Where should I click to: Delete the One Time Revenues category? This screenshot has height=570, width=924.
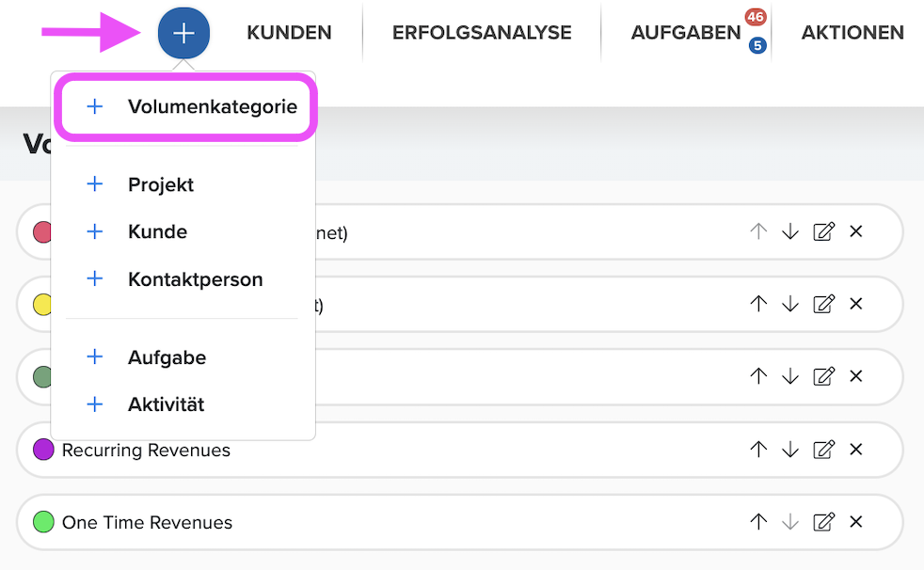point(855,522)
